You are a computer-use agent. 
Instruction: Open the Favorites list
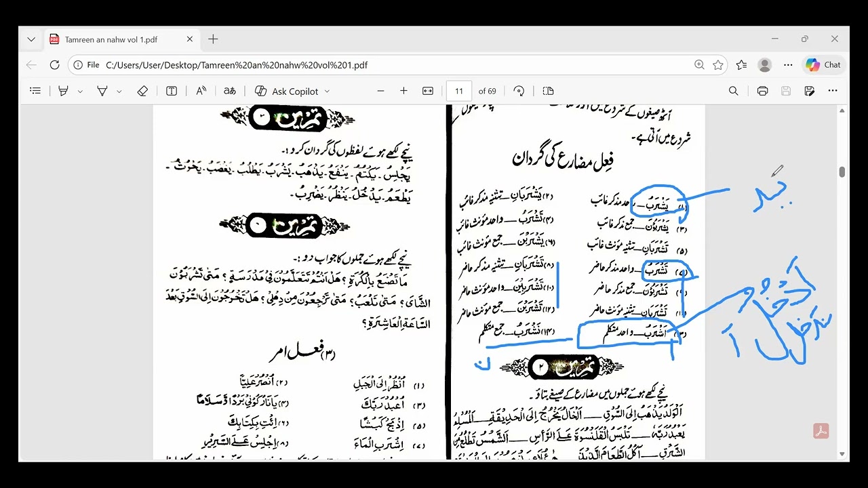pyautogui.click(x=741, y=65)
